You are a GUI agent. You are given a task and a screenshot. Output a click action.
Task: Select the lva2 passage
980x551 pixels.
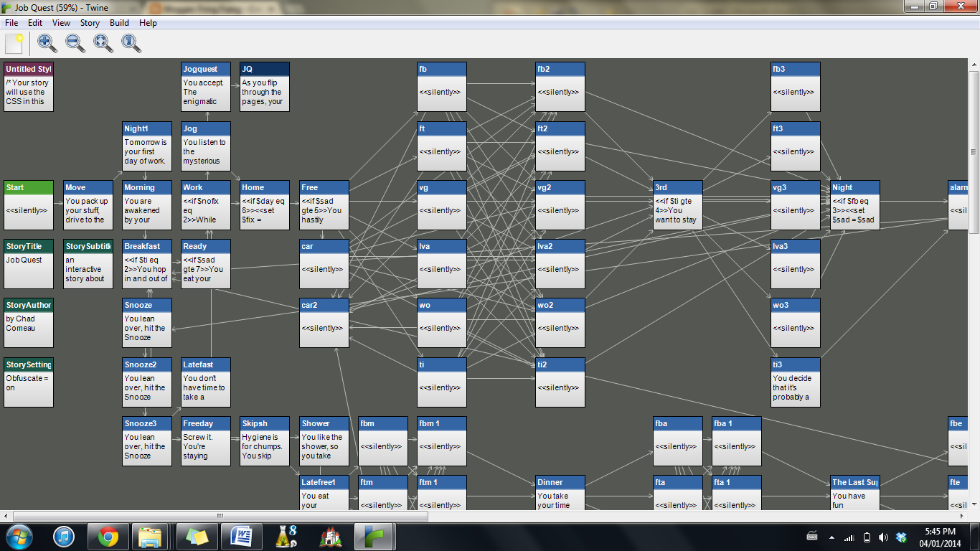[560, 263]
